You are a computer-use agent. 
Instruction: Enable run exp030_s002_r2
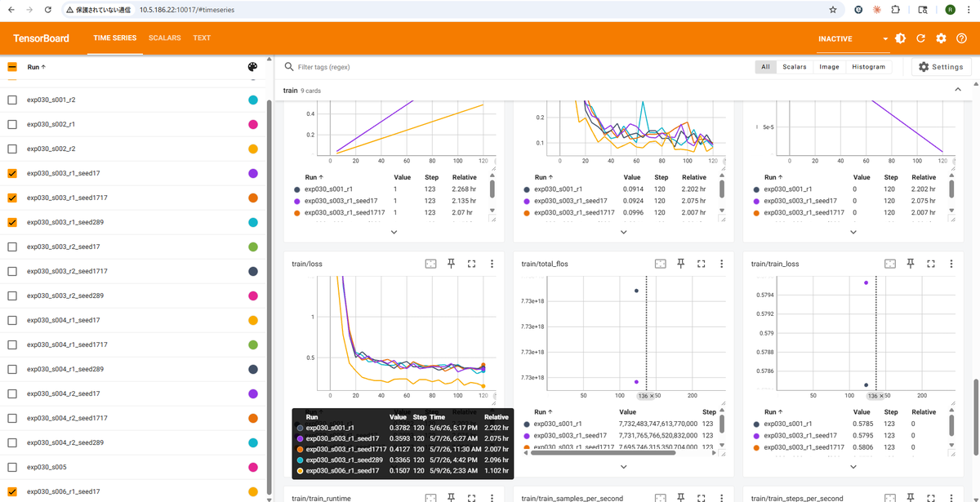pos(12,149)
